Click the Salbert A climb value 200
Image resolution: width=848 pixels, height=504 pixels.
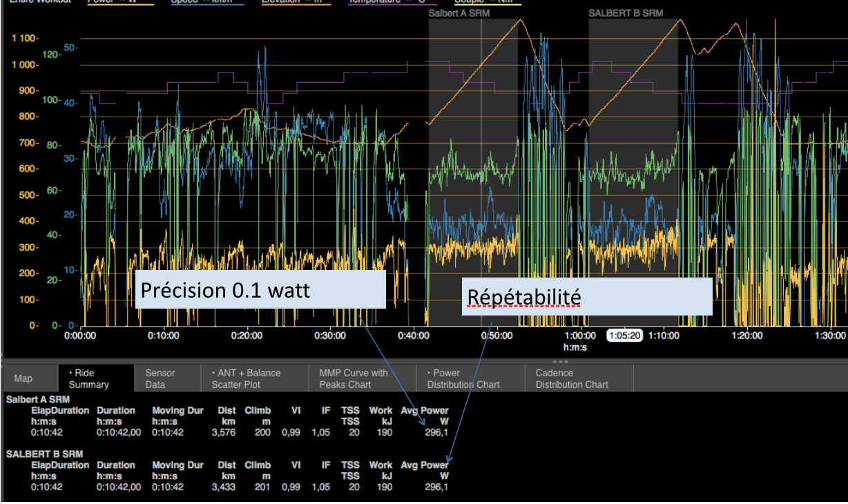(262, 432)
